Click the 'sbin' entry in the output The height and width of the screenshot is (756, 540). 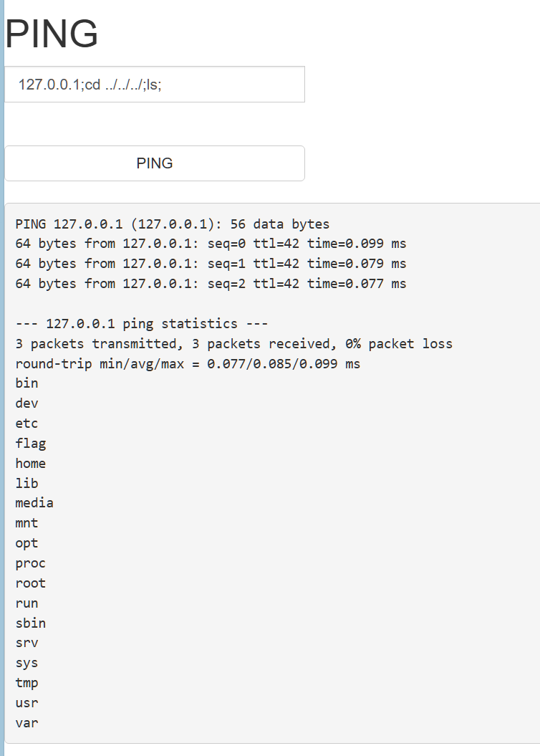click(30, 623)
